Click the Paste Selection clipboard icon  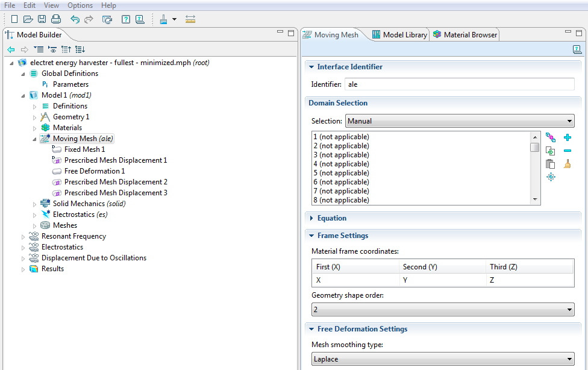[550, 164]
